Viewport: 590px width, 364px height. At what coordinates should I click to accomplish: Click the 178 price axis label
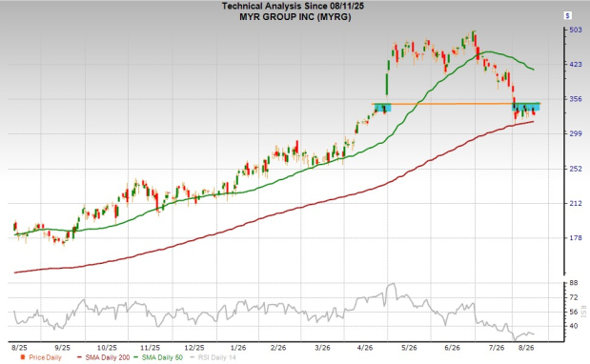[576, 238]
